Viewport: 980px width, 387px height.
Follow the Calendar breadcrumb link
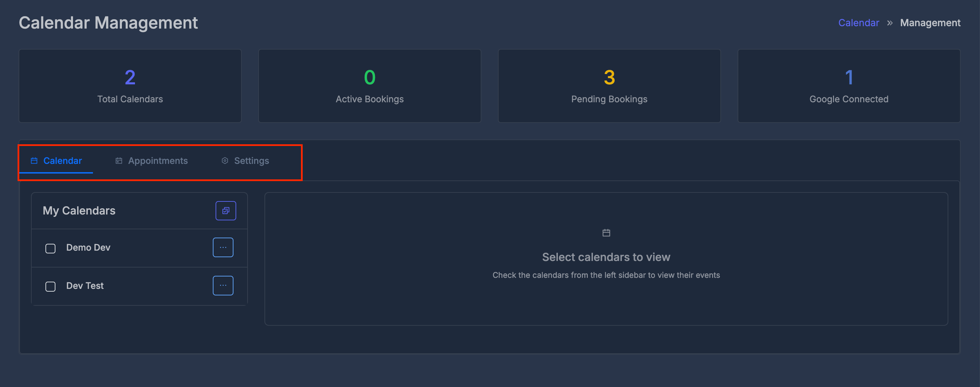coord(859,23)
